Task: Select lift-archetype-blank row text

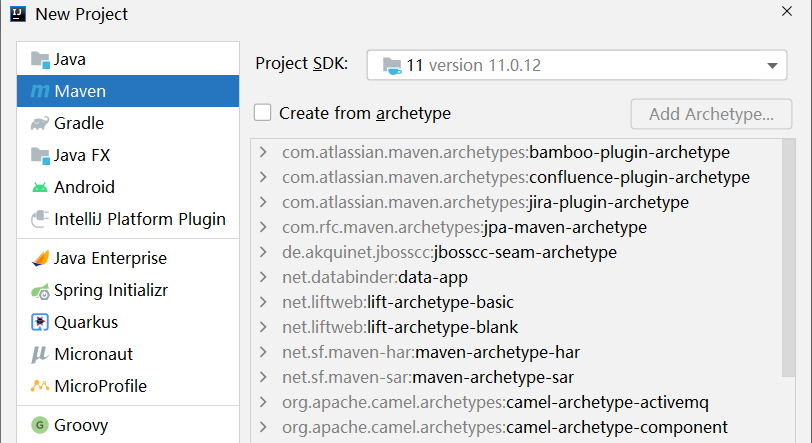Action: click(x=400, y=327)
